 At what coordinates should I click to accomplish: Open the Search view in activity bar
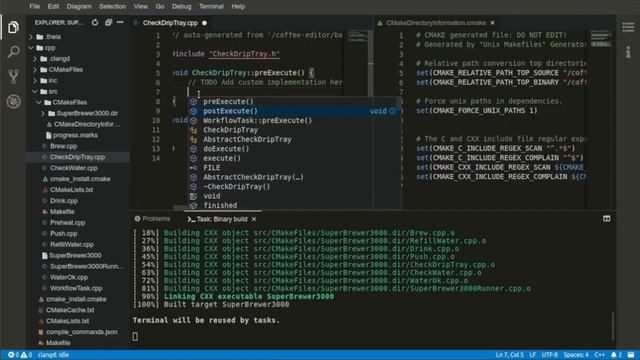13,52
